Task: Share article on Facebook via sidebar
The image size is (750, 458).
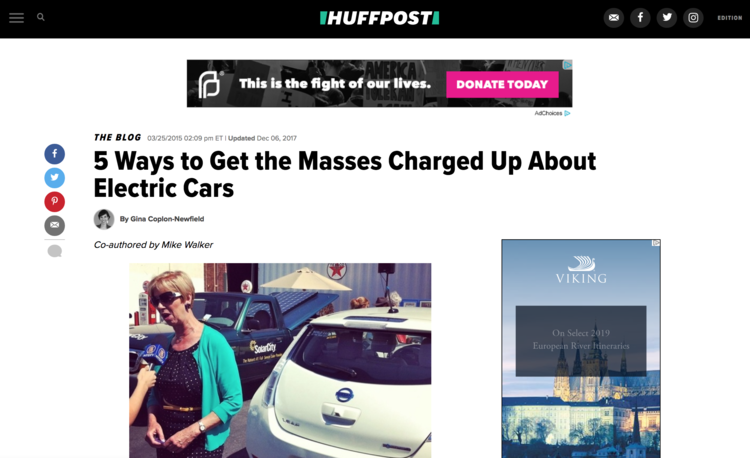Action: (x=55, y=154)
